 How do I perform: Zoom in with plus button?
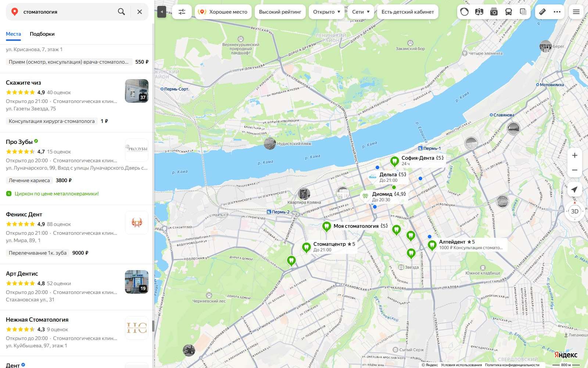(x=575, y=155)
